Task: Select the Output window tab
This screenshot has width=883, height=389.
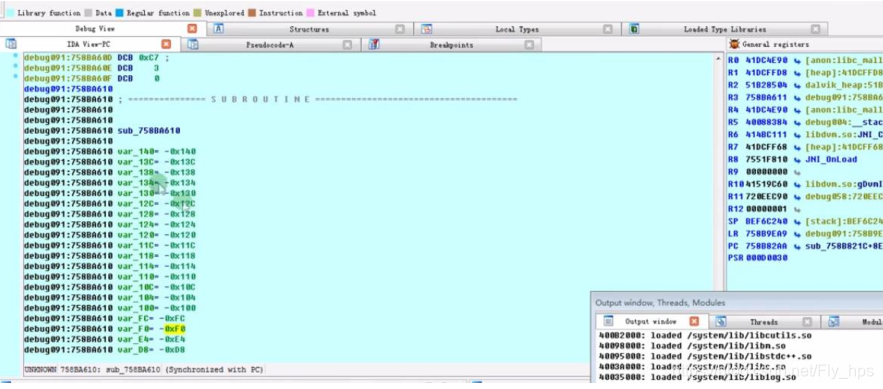Action: coord(651,321)
